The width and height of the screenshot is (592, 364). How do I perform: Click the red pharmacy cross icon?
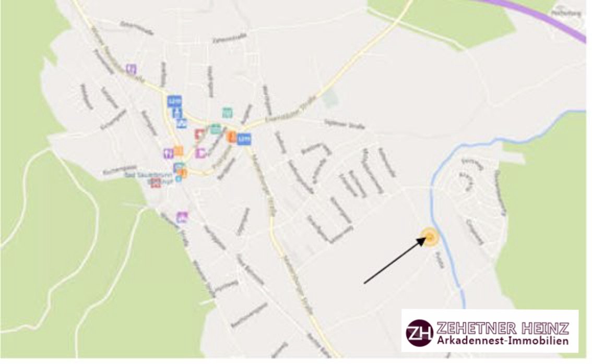[199, 134]
